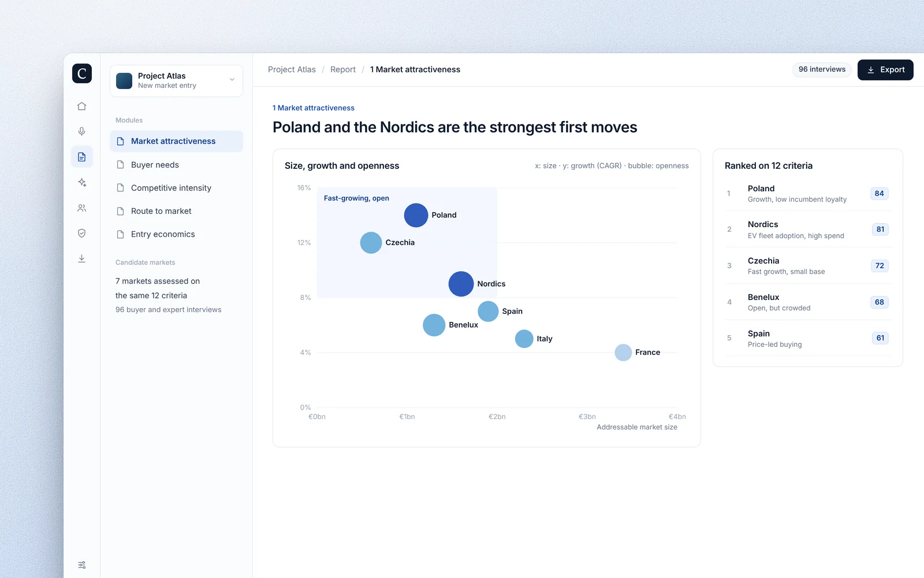Open the Market attractiveness module
Viewport: 924px width, 578px height.
[176, 142]
